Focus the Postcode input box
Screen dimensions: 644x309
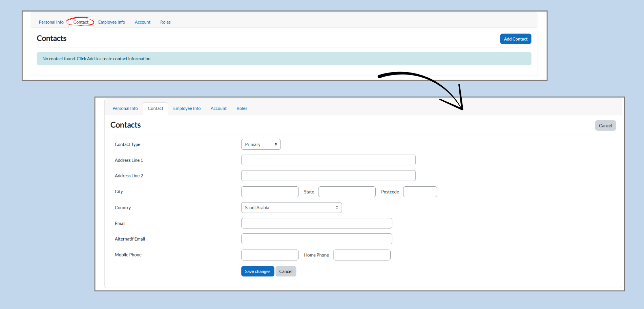click(420, 192)
